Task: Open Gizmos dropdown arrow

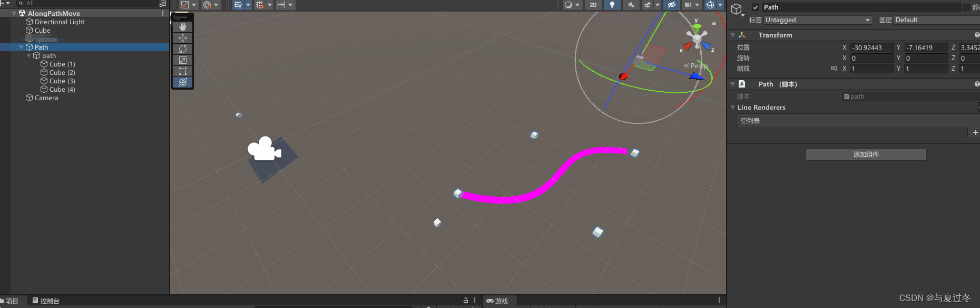Action: (x=720, y=5)
